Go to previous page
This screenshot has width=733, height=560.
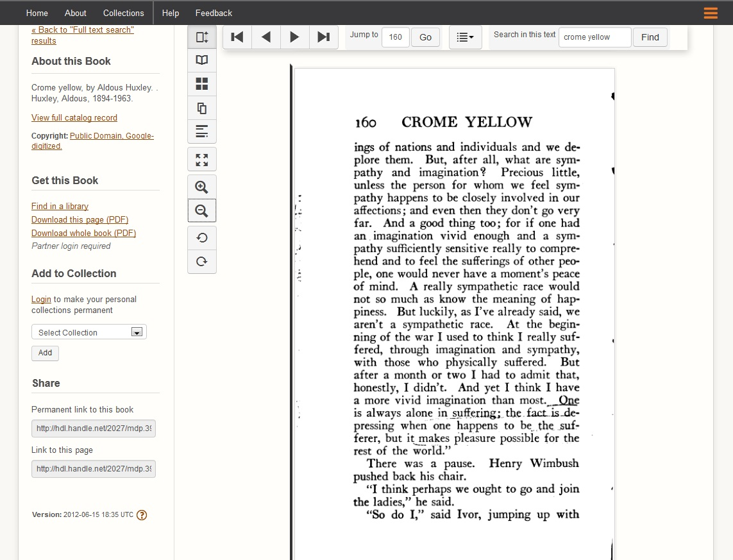266,37
